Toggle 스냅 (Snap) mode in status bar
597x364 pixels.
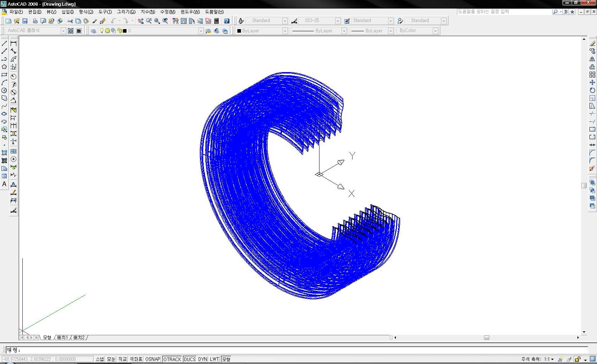[x=100, y=359]
